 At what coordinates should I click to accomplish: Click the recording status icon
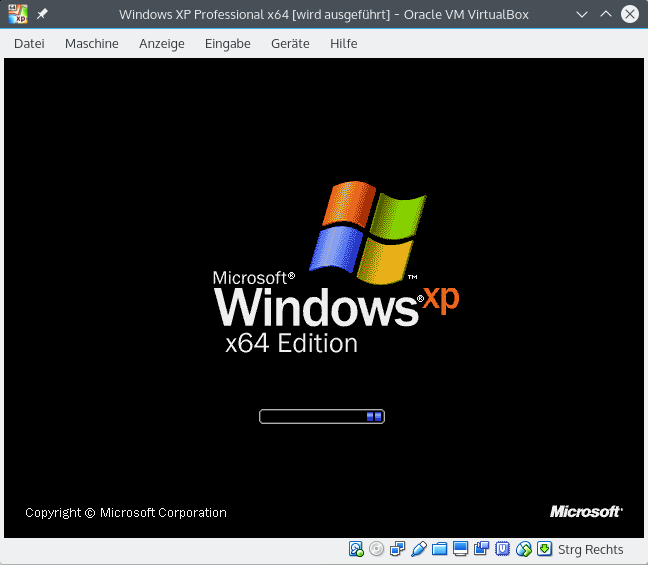482,549
